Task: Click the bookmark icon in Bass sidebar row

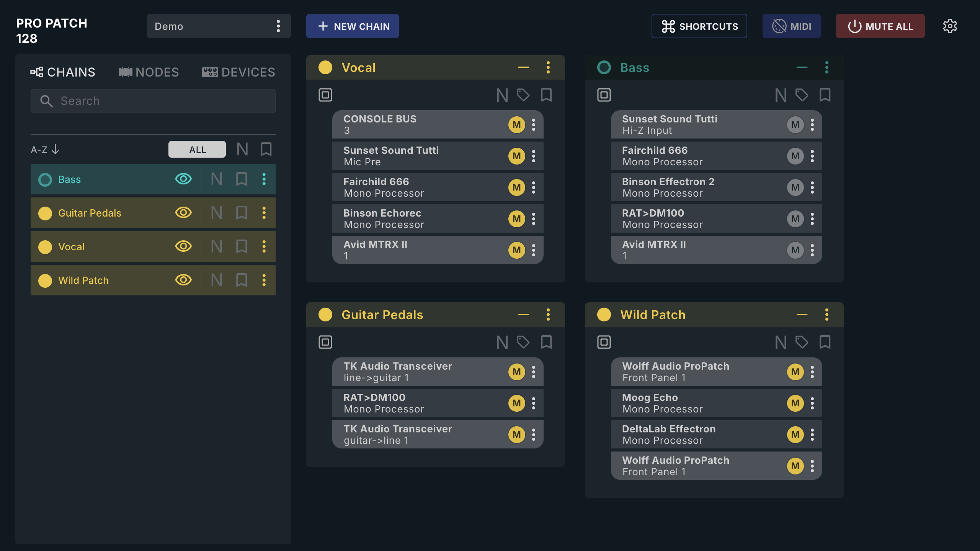Action: click(242, 179)
